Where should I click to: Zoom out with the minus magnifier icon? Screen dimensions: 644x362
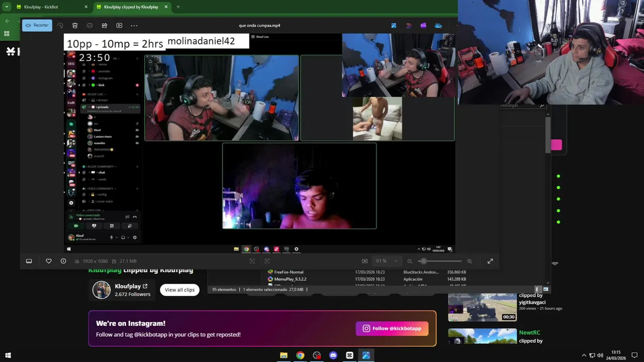pyautogui.click(x=410, y=261)
